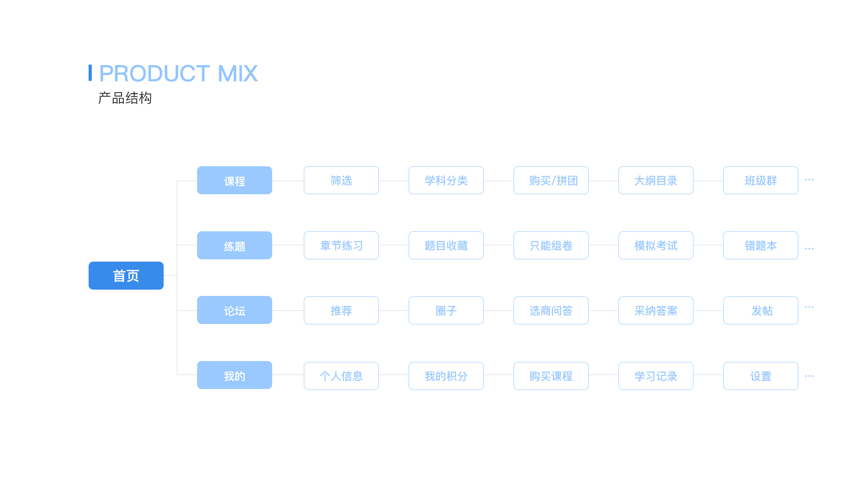Click the 购买/拼团 node
Image resolution: width=868 pixels, height=488 pixels.
point(551,180)
